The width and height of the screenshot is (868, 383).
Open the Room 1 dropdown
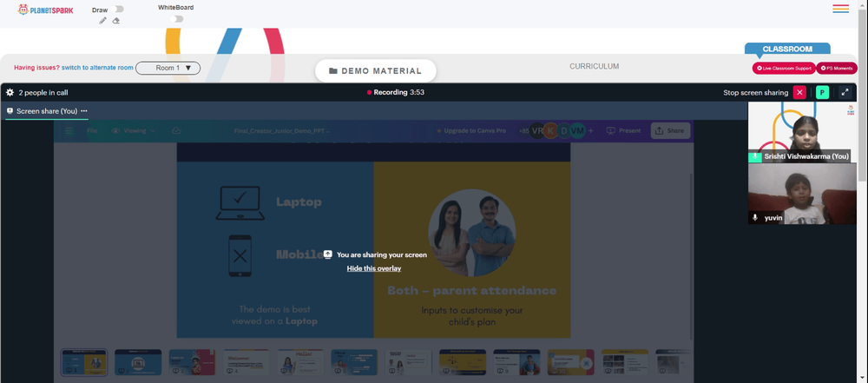coord(168,68)
